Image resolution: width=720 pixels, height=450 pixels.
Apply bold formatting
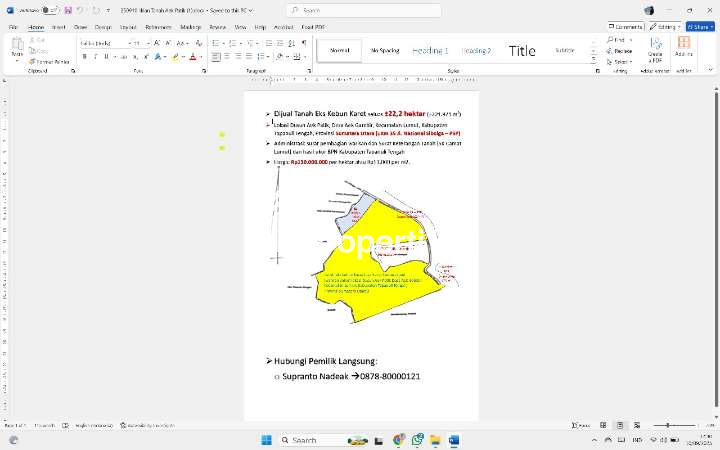[84, 56]
